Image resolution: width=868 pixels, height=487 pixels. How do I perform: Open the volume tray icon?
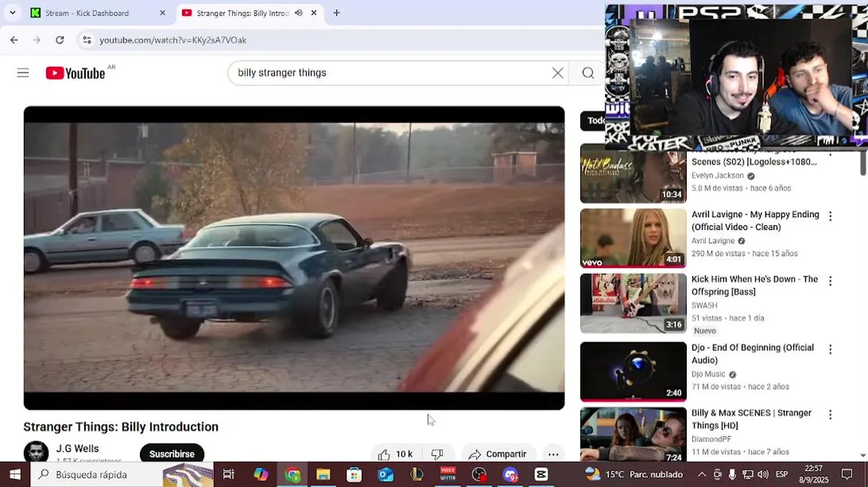click(x=763, y=474)
